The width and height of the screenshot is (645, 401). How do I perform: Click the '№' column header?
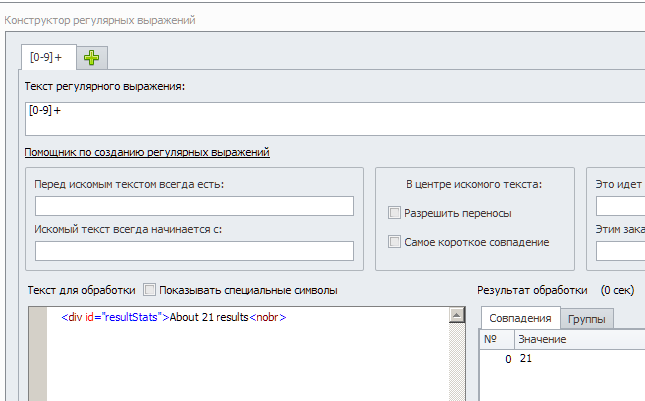pyautogui.click(x=491, y=339)
